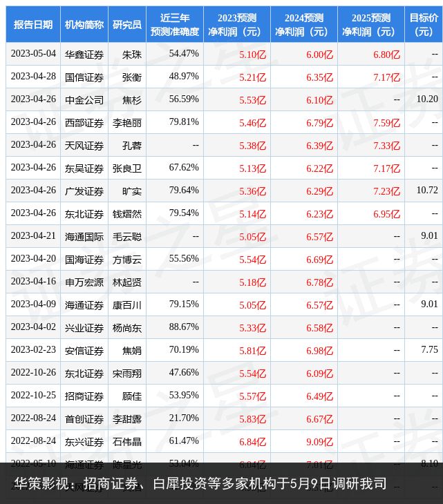
Task: Click accuracy value 67.62%
Action: pyautogui.click(x=184, y=168)
